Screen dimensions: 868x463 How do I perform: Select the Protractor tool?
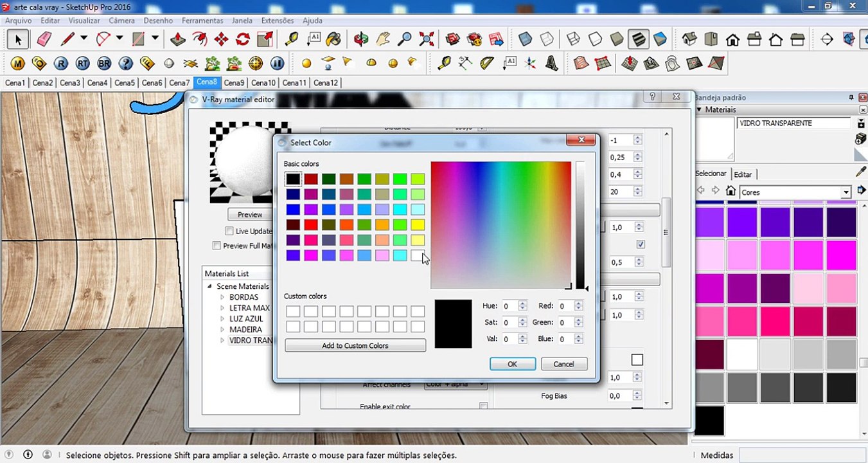[x=487, y=64]
